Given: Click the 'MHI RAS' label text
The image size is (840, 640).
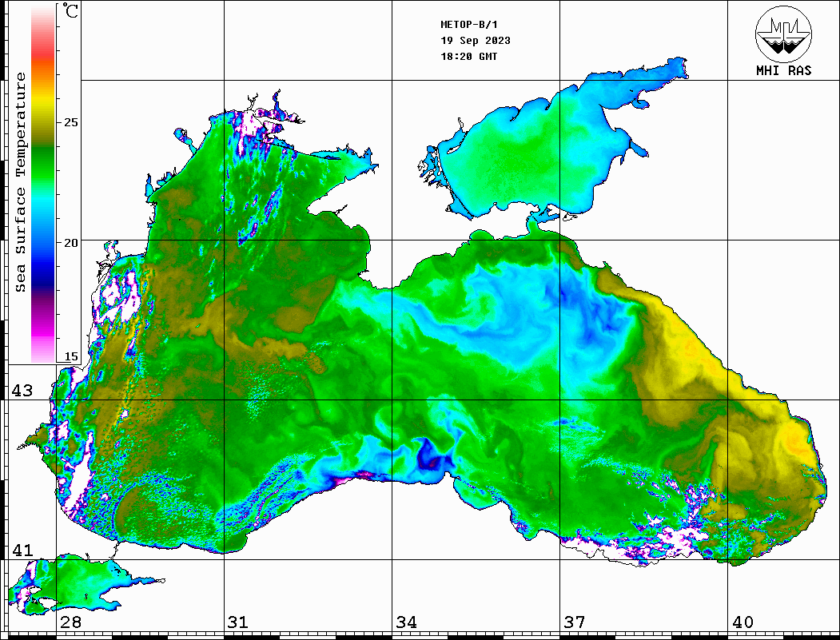Looking at the screenshot, I should point(783,70).
